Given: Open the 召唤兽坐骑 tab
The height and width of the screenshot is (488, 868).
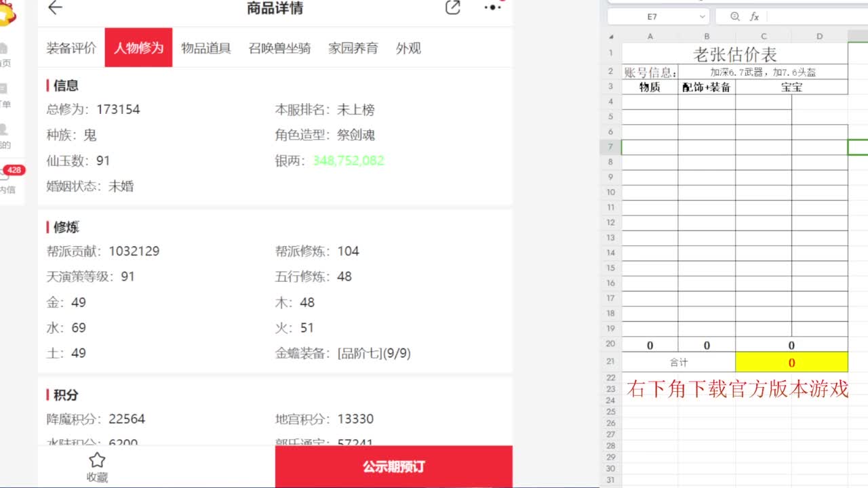Looking at the screenshot, I should coord(279,48).
